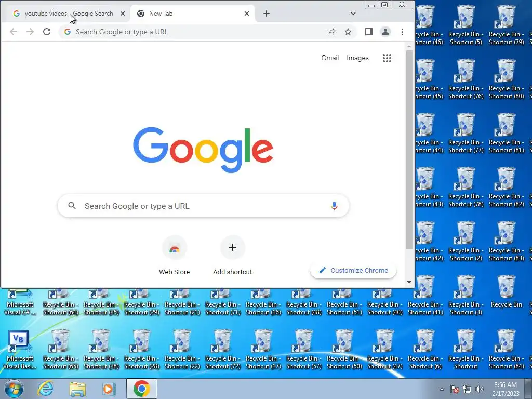Select Recycle Bin - Shortcut (57) icon
This screenshot has height=399, width=532.
pyautogui.click(x=303, y=350)
